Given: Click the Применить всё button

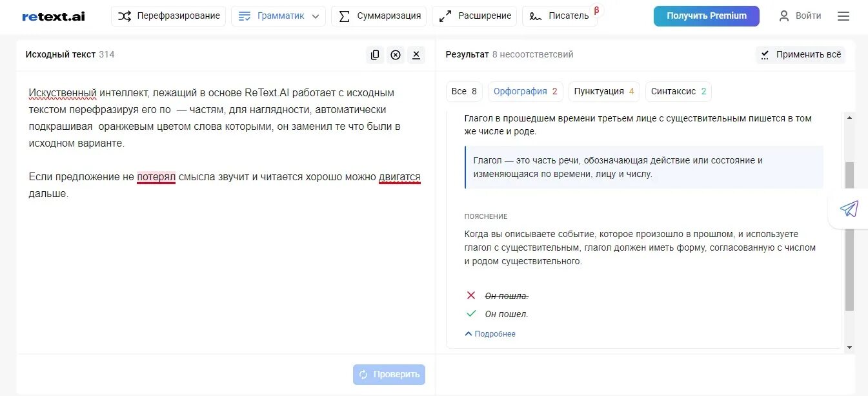Looking at the screenshot, I should (800, 55).
